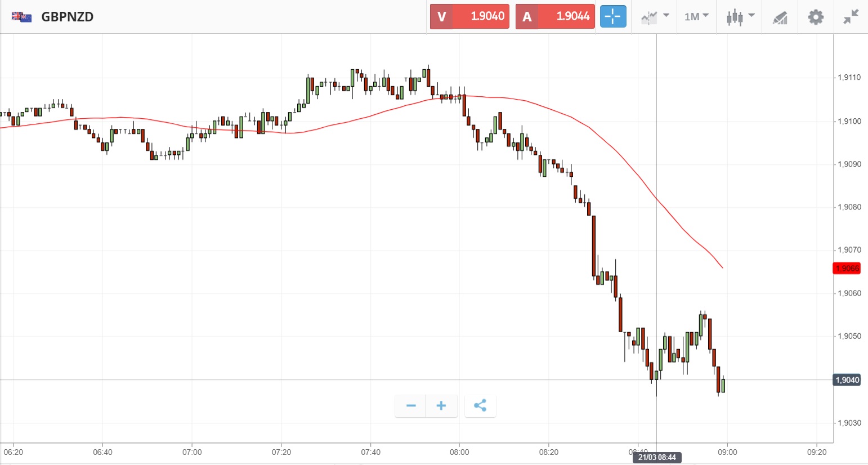Click the A buy button at 1.9044
This screenshot has height=465, width=868.
555,16
